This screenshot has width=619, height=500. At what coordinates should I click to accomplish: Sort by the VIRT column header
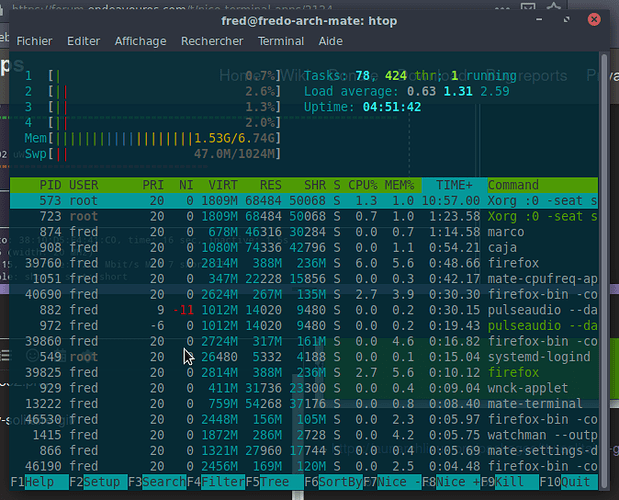click(x=223, y=185)
